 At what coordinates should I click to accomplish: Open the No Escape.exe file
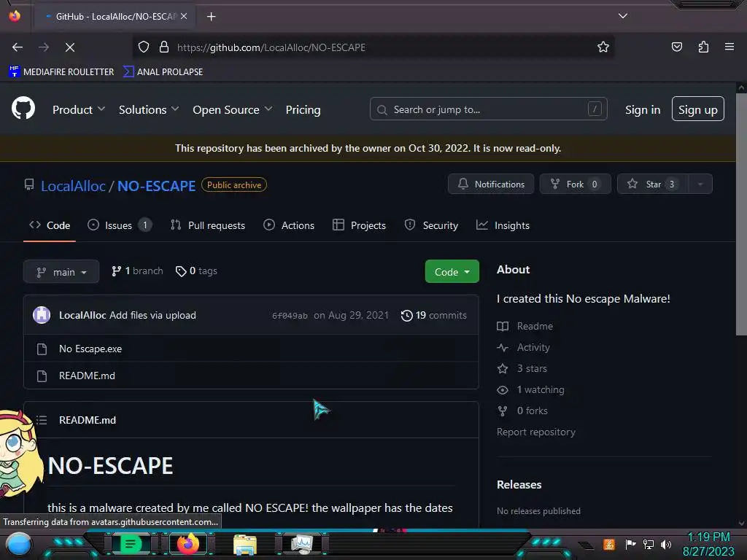click(90, 349)
